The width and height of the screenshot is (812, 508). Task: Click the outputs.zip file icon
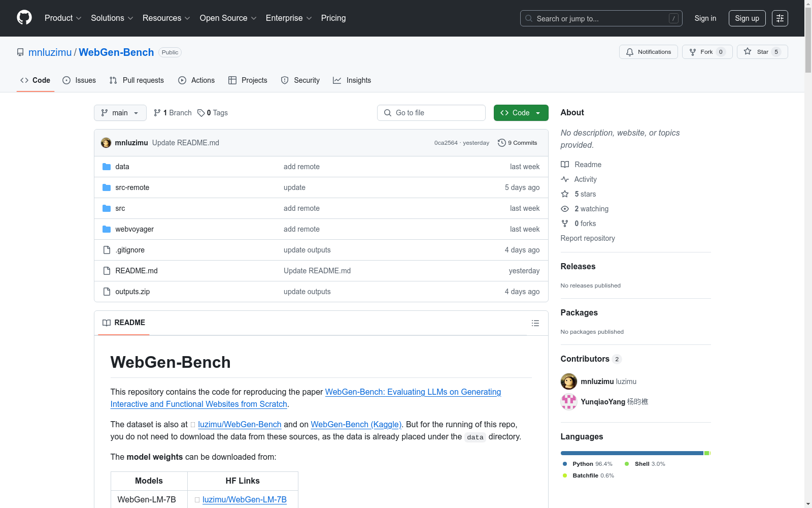click(x=107, y=292)
